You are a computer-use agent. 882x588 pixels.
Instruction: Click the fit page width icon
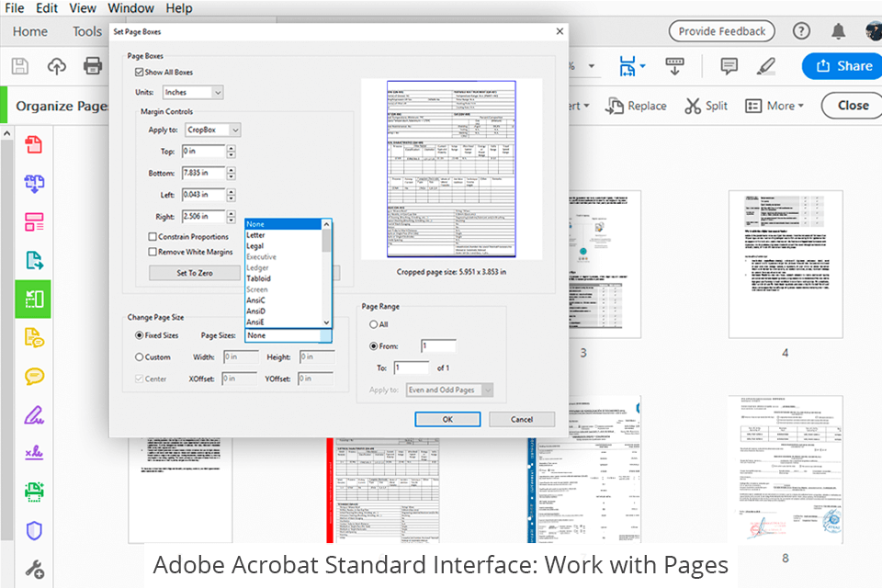628,66
